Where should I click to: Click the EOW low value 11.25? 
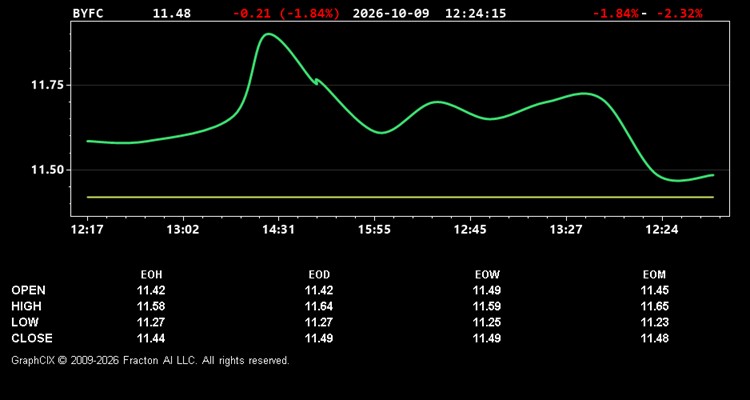(487, 322)
